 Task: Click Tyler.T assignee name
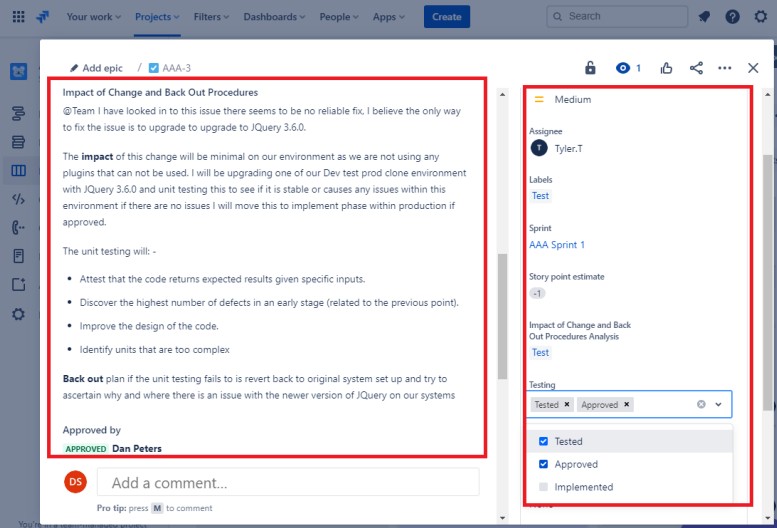(568, 148)
